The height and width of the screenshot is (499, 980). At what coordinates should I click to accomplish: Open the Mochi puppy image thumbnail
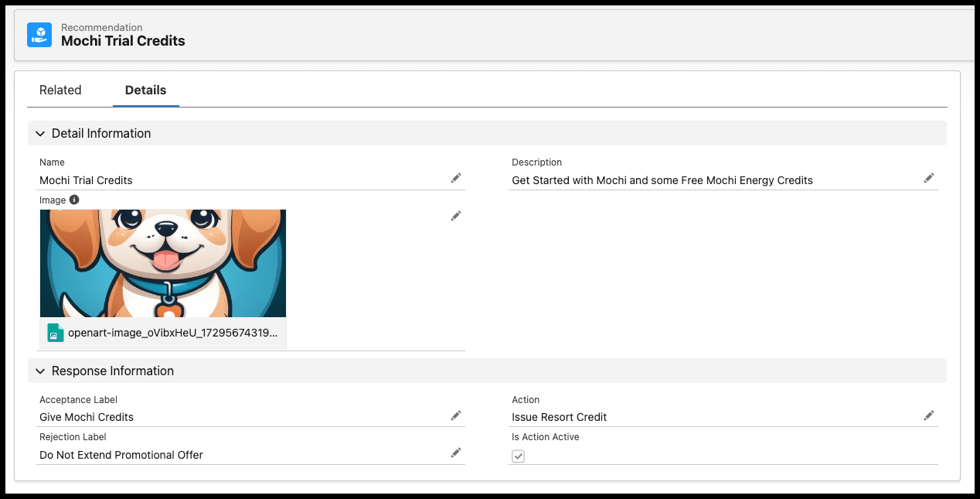tap(163, 263)
